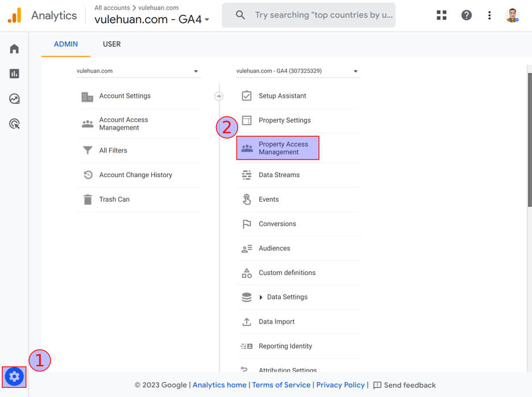Open the Explore icon in sidebar
Screen dimensions: 532x397
click(x=14, y=99)
